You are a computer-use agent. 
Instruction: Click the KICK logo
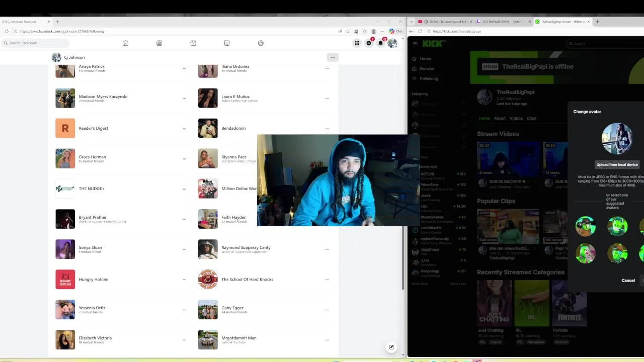(432, 44)
